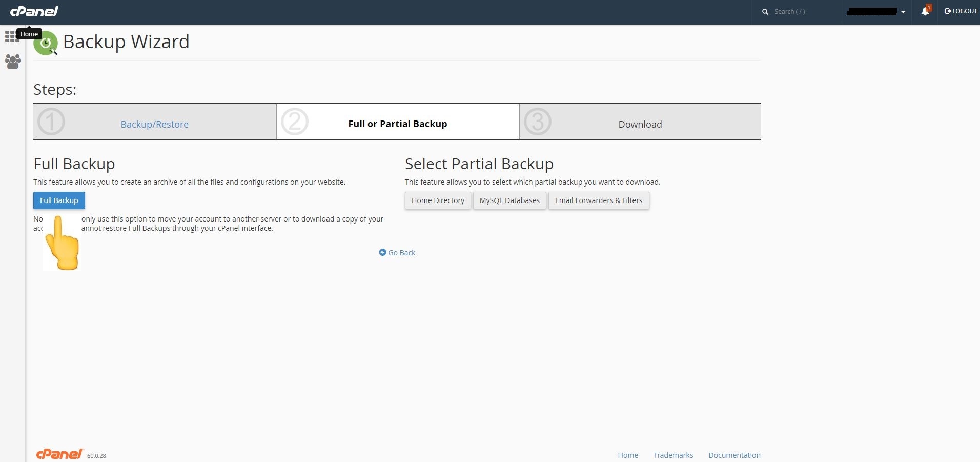Click the orange cPanel footer logo

pos(59,454)
